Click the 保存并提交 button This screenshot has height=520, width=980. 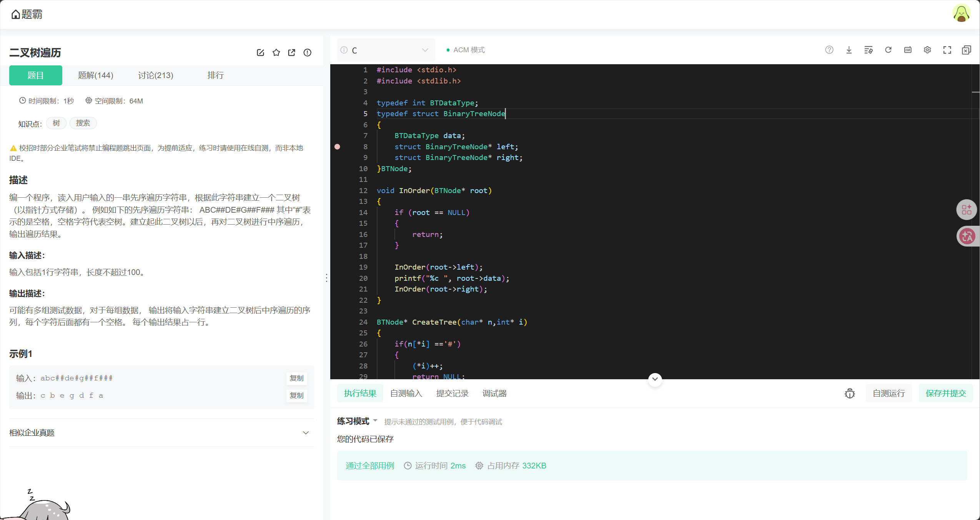[945, 393]
